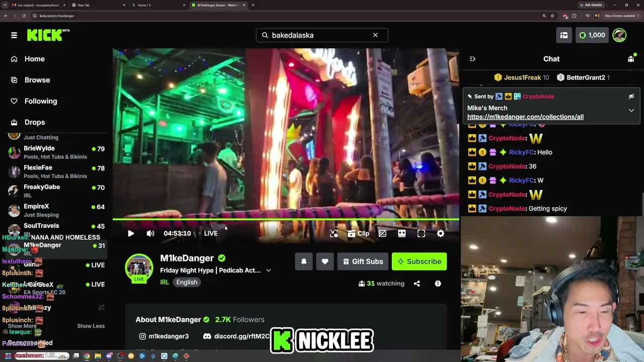Image resolution: width=644 pixels, height=362 pixels.
Task: Open the discord.gg invite link
Action: (236, 336)
